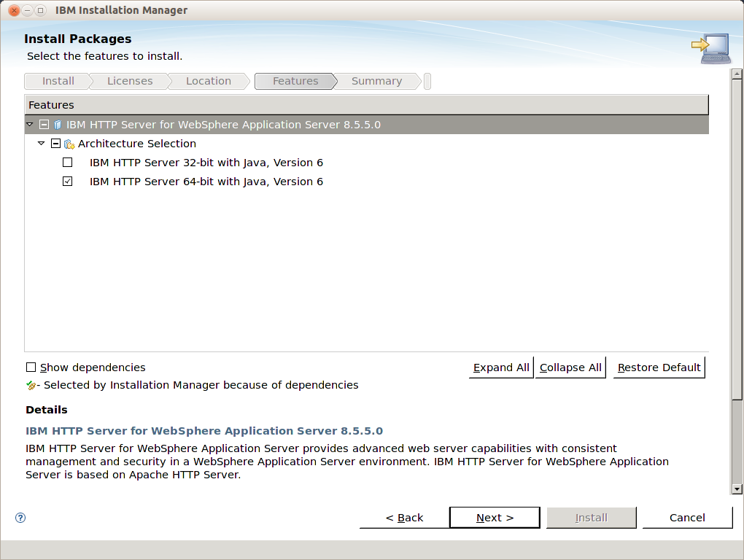Select row IBM HTTP Server for WebSphere 8.5.5.0
The height and width of the screenshot is (560, 744).
click(366, 125)
